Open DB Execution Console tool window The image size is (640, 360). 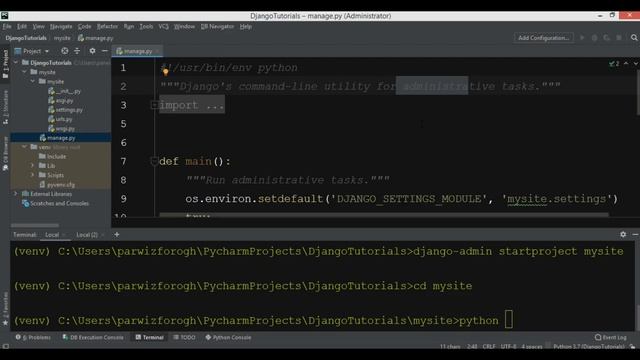(93, 337)
